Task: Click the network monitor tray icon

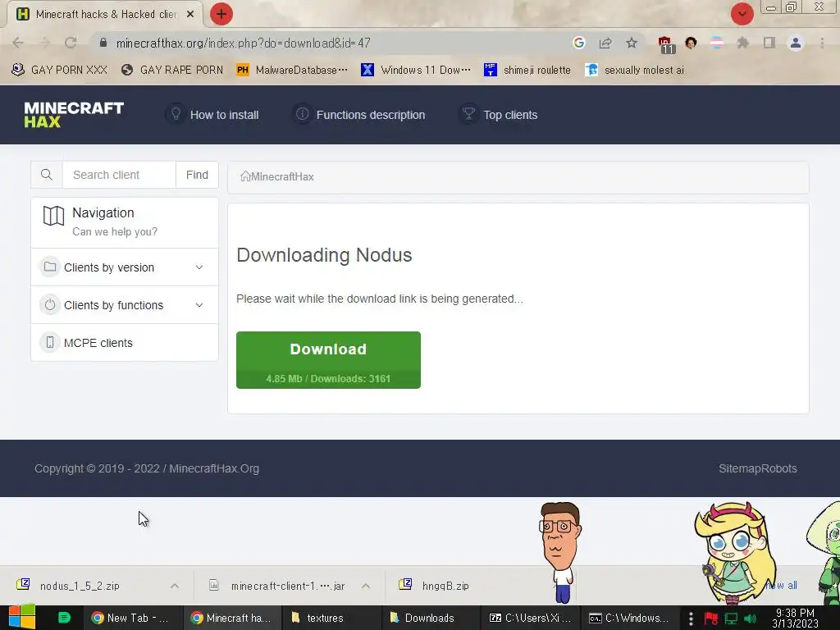Action: [x=731, y=619]
